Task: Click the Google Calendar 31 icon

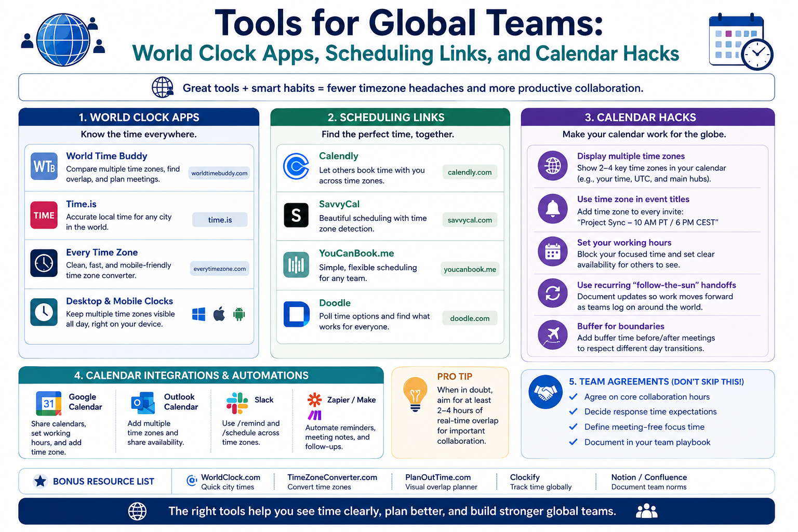Action: [49, 404]
